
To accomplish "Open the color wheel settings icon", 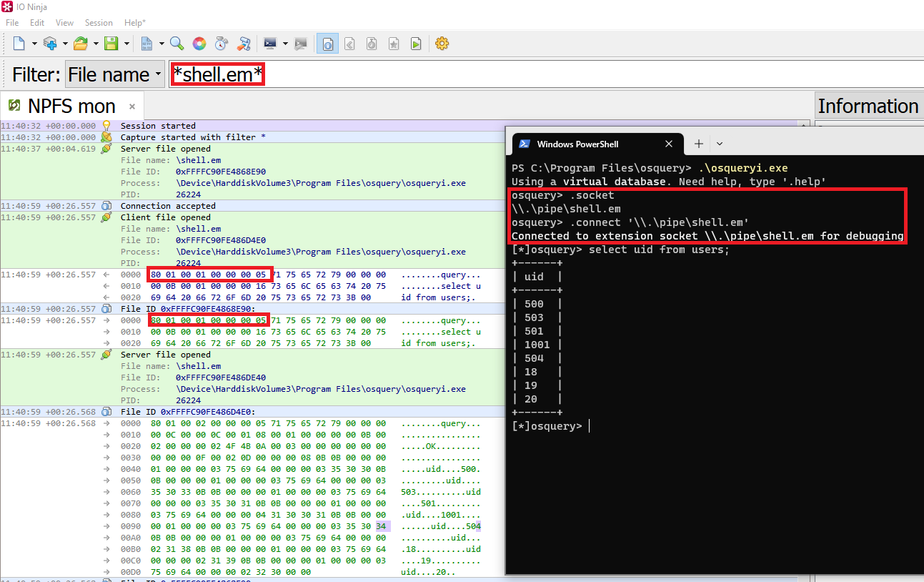I will (x=199, y=44).
